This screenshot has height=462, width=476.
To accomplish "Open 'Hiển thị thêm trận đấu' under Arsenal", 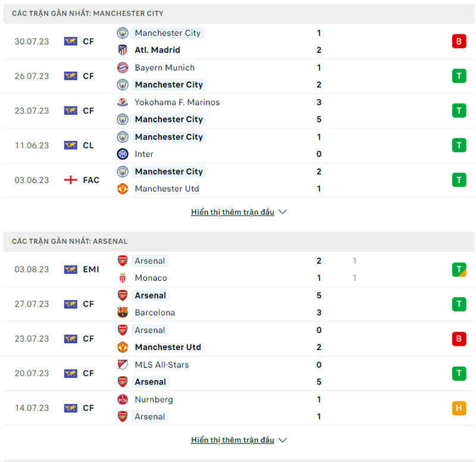I will (233, 440).
